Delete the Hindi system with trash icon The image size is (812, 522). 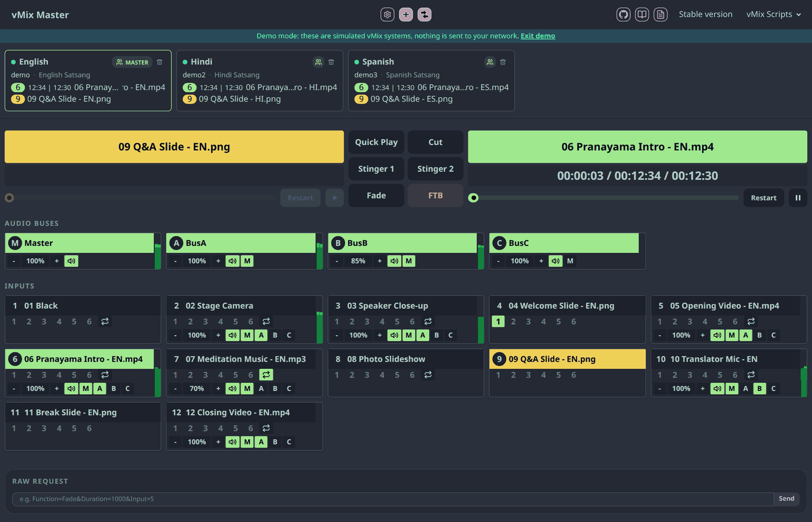(x=331, y=62)
